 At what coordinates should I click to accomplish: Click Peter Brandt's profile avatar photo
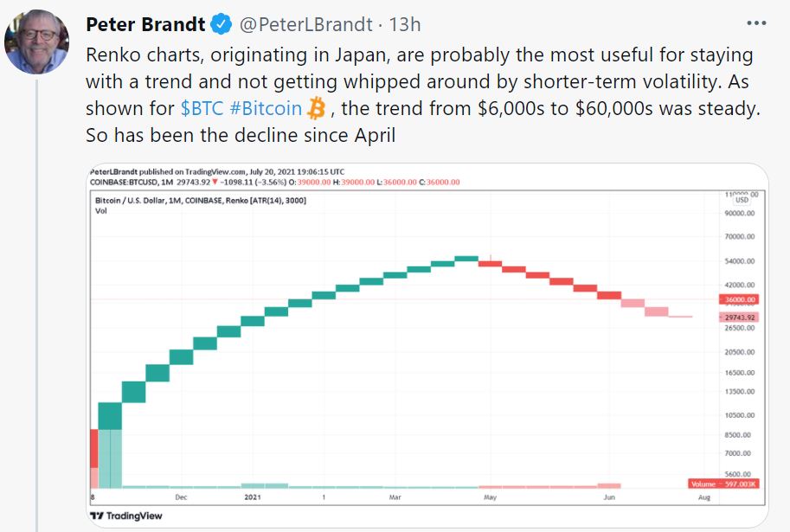(36, 43)
